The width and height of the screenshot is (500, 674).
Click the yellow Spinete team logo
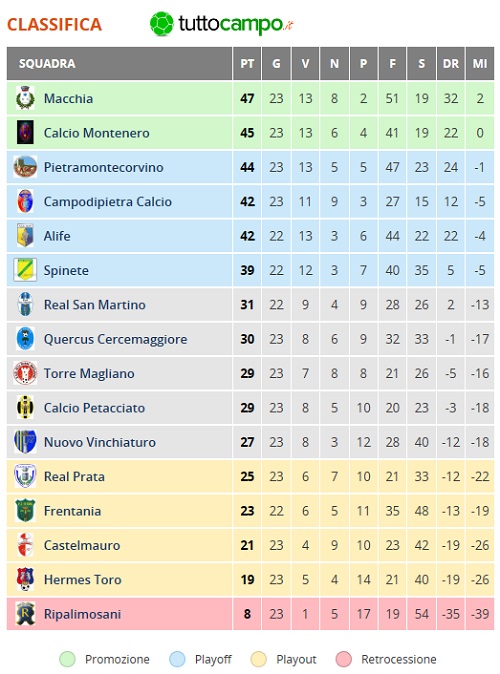click(x=25, y=270)
